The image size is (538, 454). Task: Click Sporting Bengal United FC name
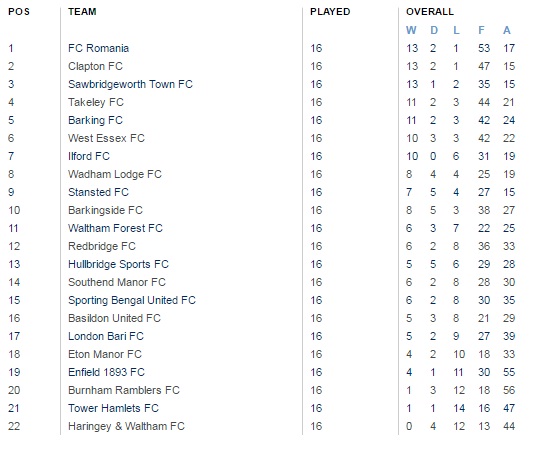132,300
